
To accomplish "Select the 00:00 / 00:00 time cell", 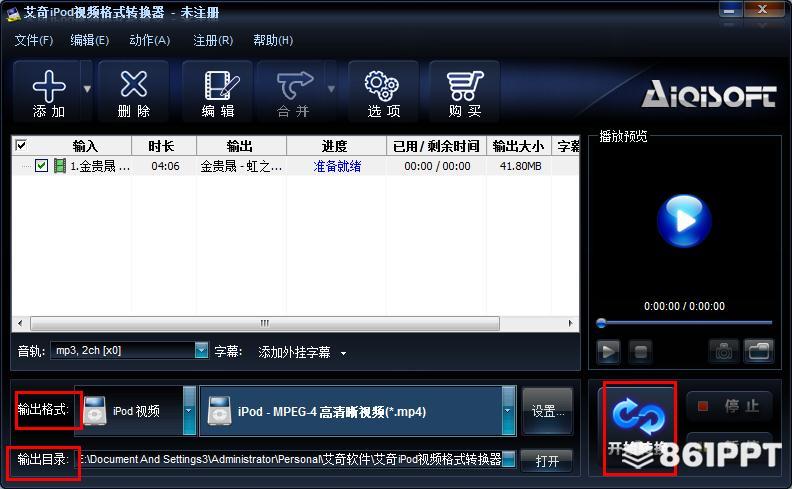I will [x=437, y=166].
